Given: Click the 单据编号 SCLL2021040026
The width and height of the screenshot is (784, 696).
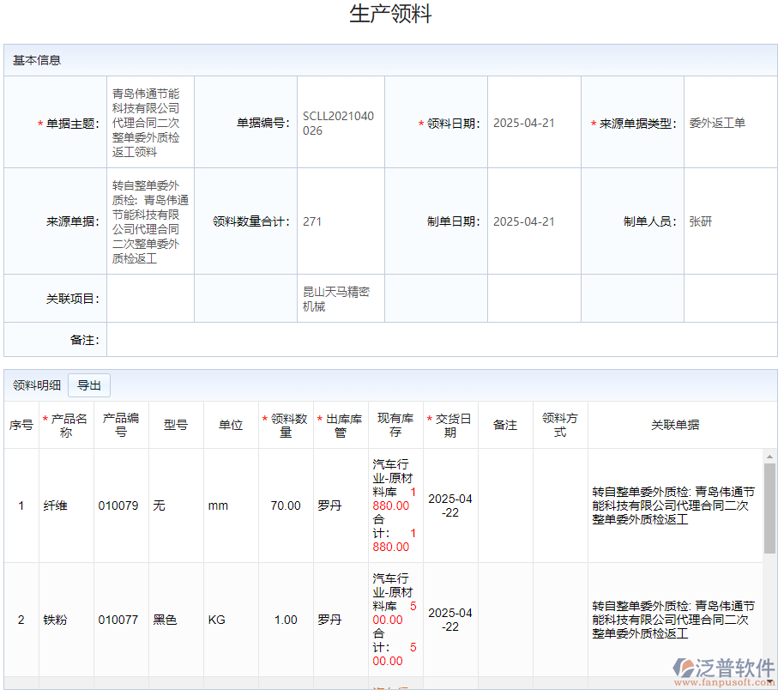Looking at the screenshot, I should click(x=340, y=123).
